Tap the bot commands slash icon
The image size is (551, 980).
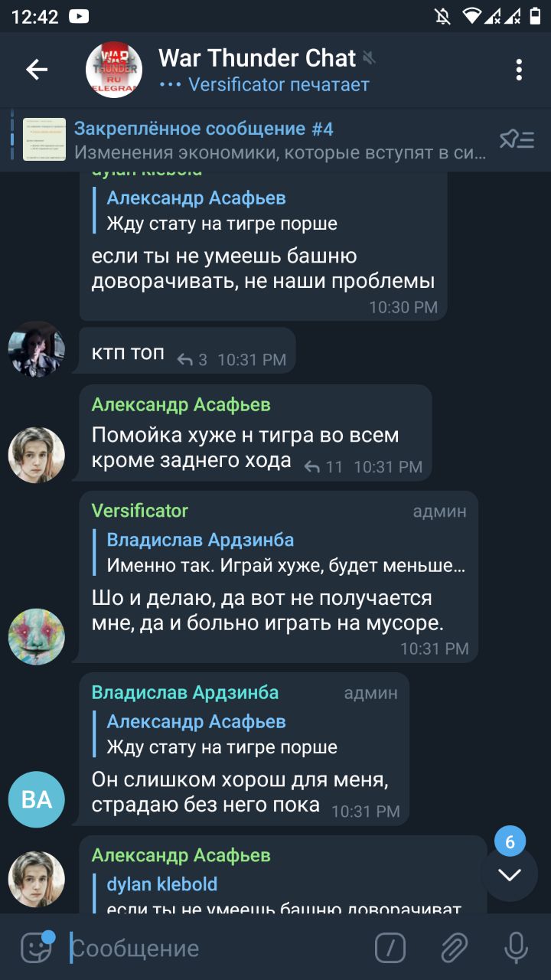coord(390,949)
